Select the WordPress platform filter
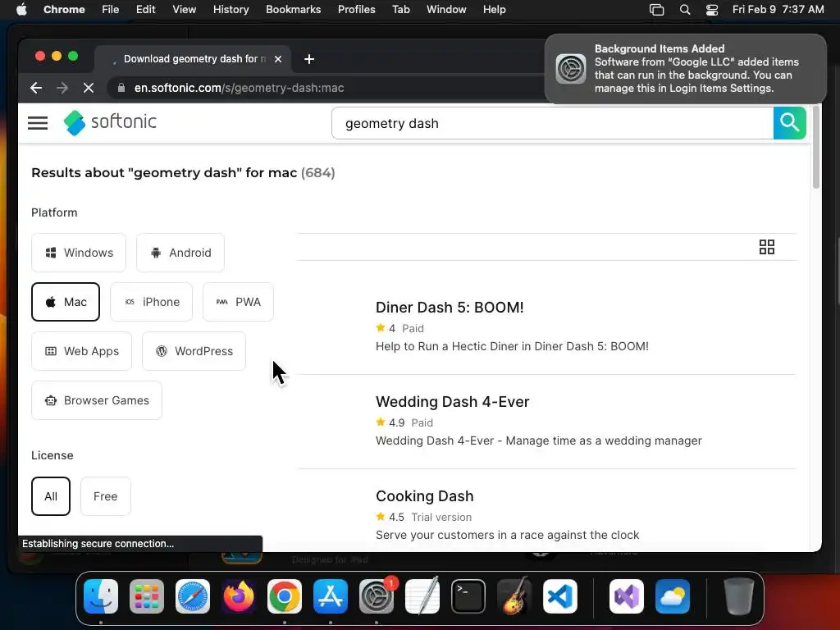 [x=194, y=351]
